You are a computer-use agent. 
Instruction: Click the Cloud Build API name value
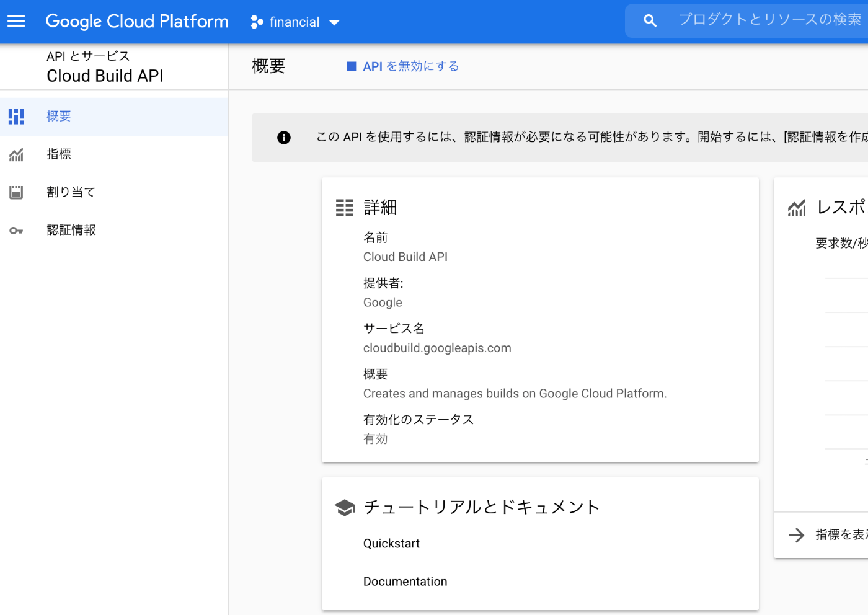(x=405, y=257)
